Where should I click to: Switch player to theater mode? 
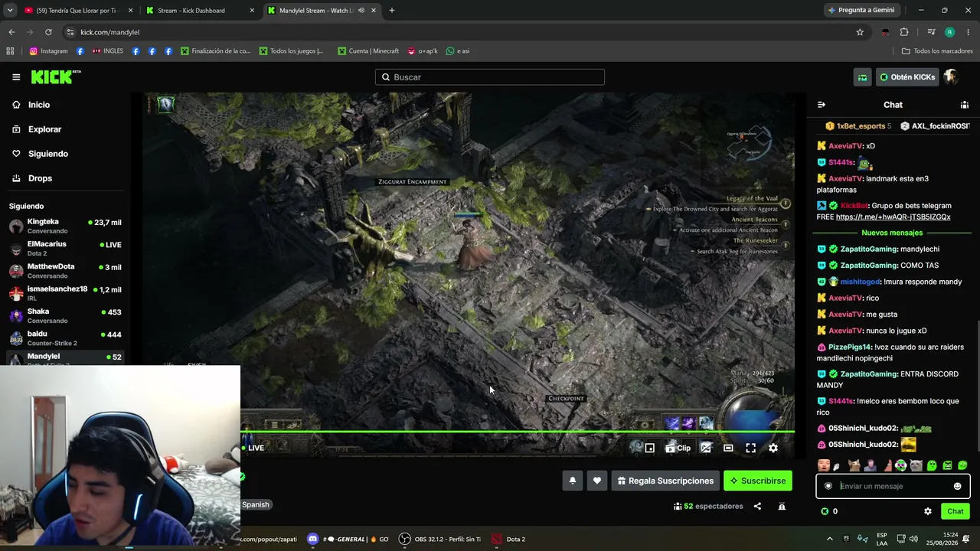[728, 448]
